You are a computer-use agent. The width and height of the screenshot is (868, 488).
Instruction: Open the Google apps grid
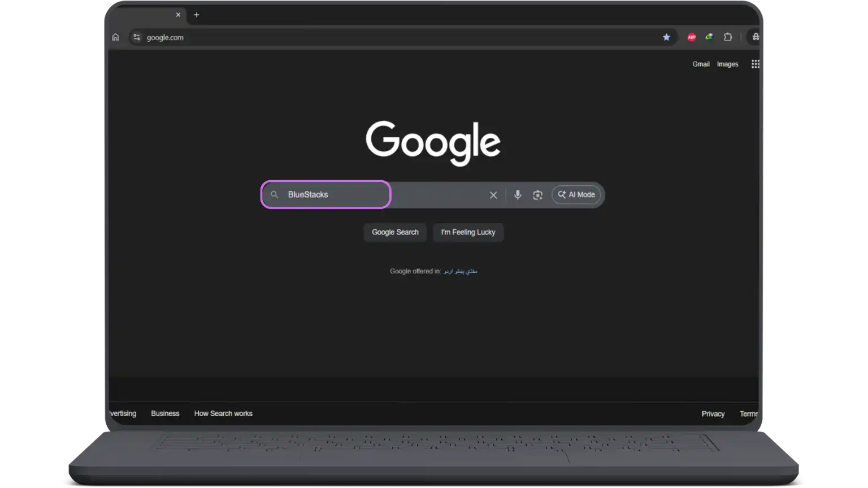[x=755, y=64]
